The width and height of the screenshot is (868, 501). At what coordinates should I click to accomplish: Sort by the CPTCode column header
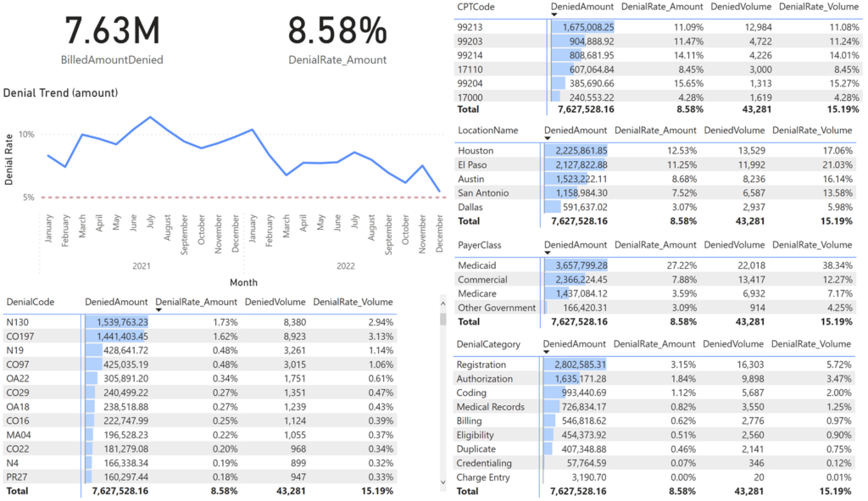pos(476,7)
